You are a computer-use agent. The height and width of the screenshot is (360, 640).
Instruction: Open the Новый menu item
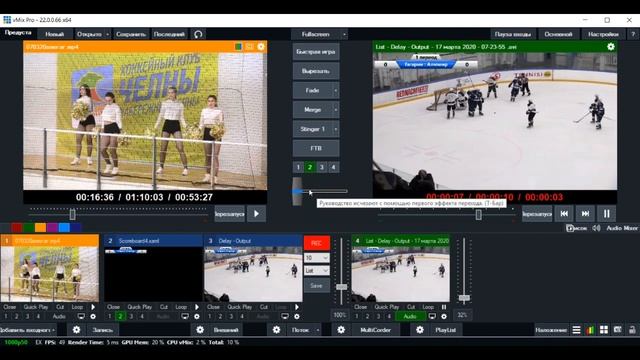(x=55, y=34)
